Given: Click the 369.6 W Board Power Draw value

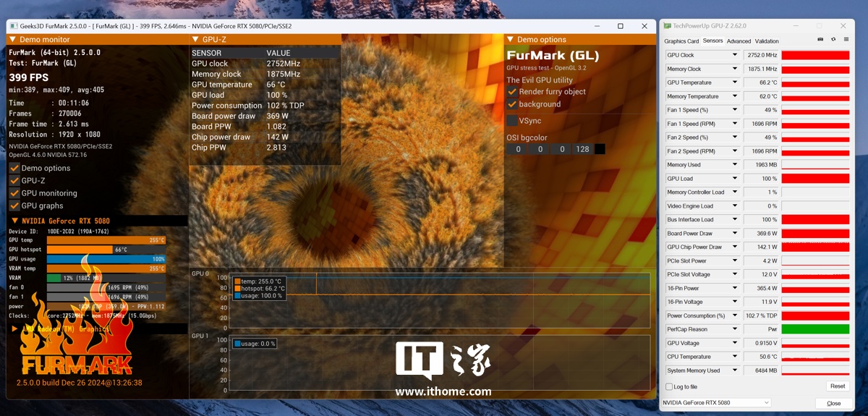Looking at the screenshot, I should [762, 233].
